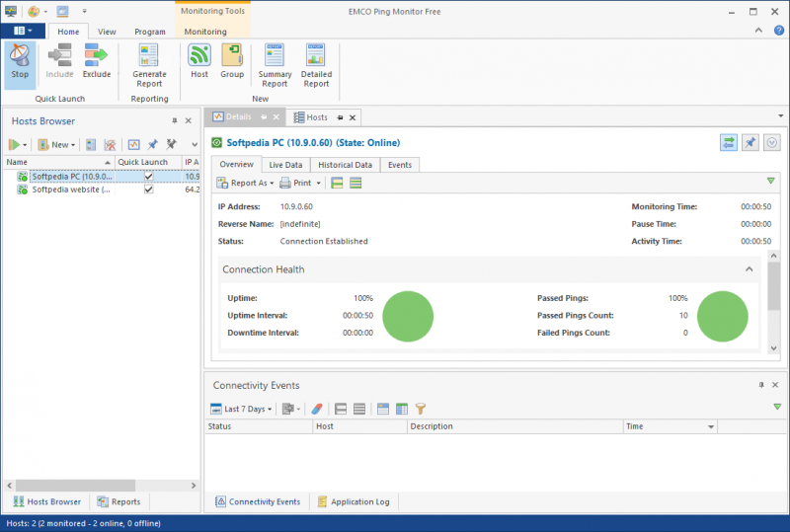Create a new Group from ribbon
Viewport: 790px width, 532px height.
(x=232, y=61)
